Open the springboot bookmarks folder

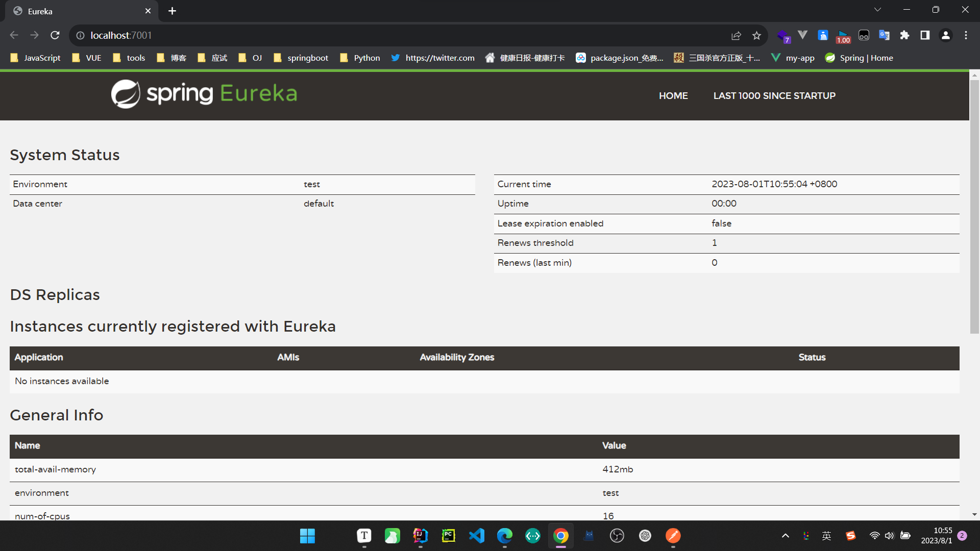click(301, 58)
